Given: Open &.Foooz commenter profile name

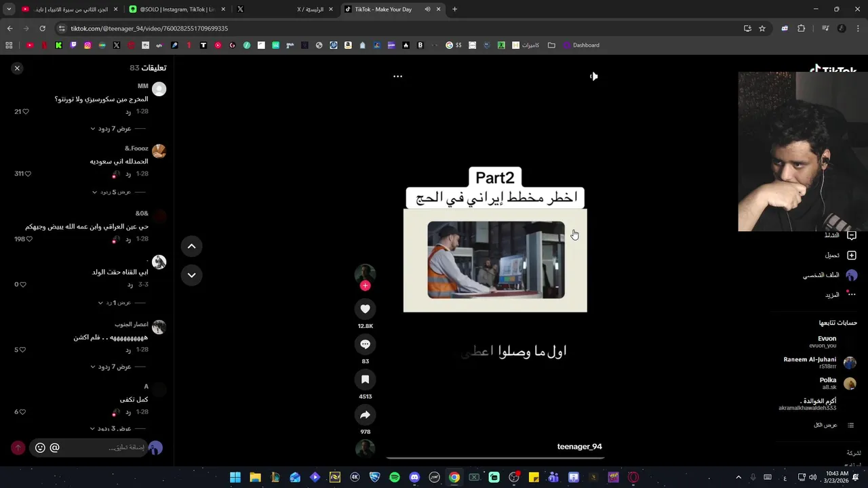Looking at the screenshot, I should tap(136, 148).
